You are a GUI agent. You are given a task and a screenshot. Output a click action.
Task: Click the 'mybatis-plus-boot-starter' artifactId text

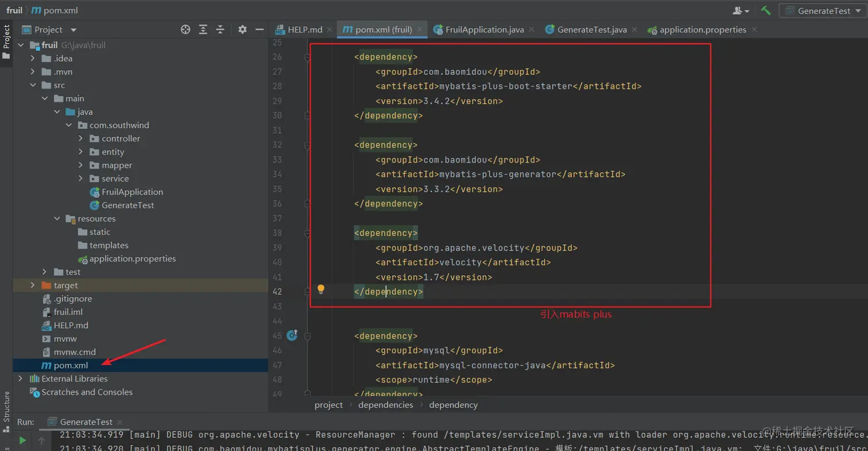pos(506,86)
